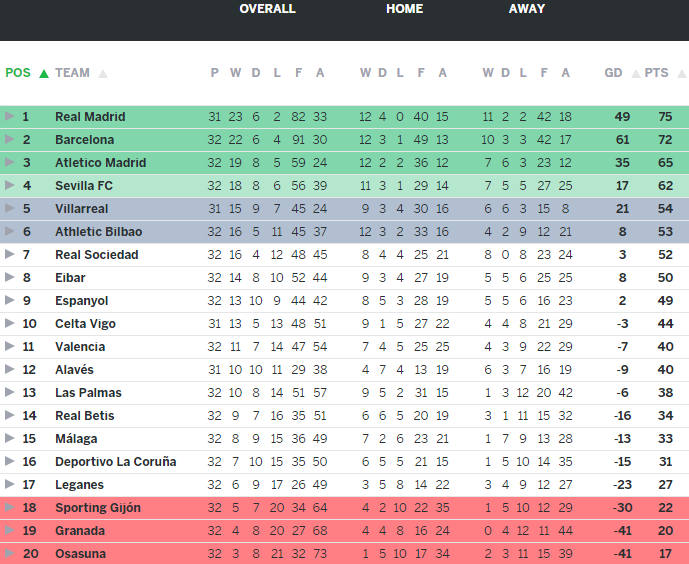The image size is (689, 564).
Task: Expand the Real Madrid row arrow
Action: (10, 117)
